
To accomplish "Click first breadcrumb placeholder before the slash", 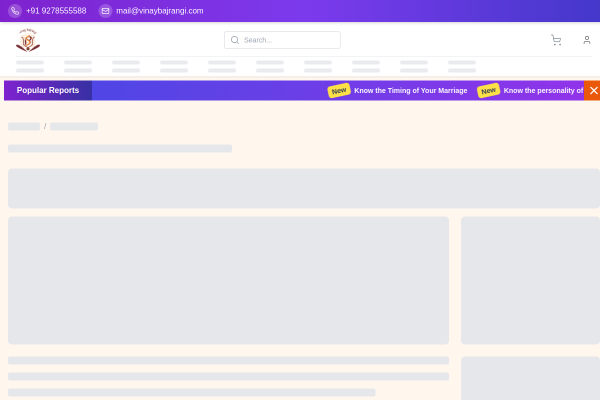I will [x=24, y=127].
